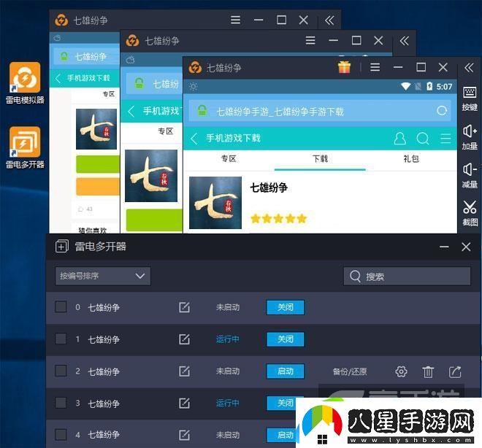The height and width of the screenshot is (448, 482).
Task: Click 七雄纷争 game thumbnail in front window
Action: pyautogui.click(x=215, y=203)
